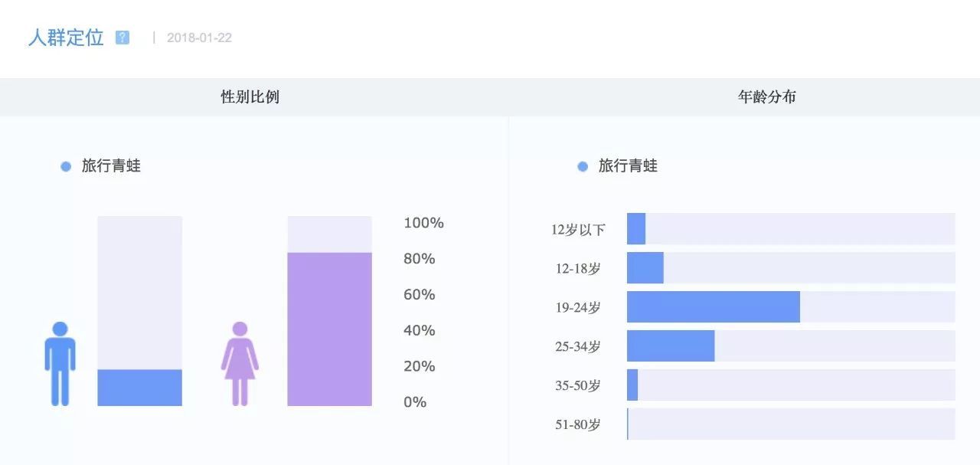Click the 25-34岁 label
980x465 pixels.
578,347
